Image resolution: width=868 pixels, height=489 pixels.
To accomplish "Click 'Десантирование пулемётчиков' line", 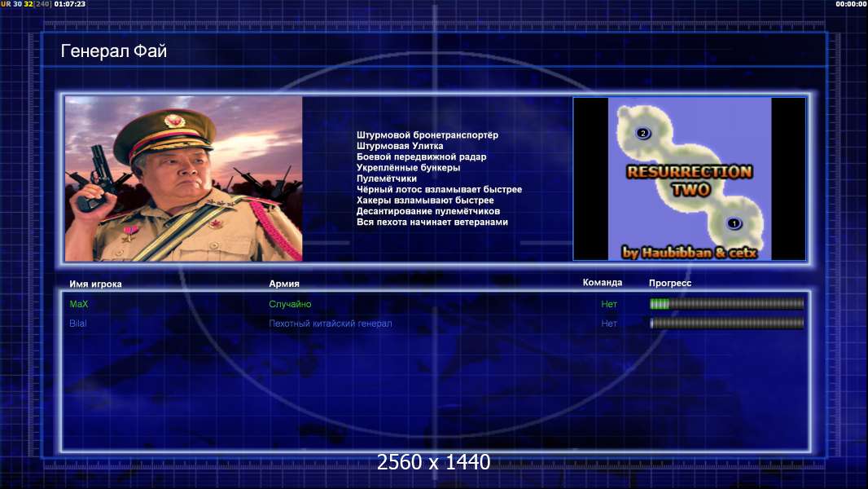I will pyautogui.click(x=428, y=211).
